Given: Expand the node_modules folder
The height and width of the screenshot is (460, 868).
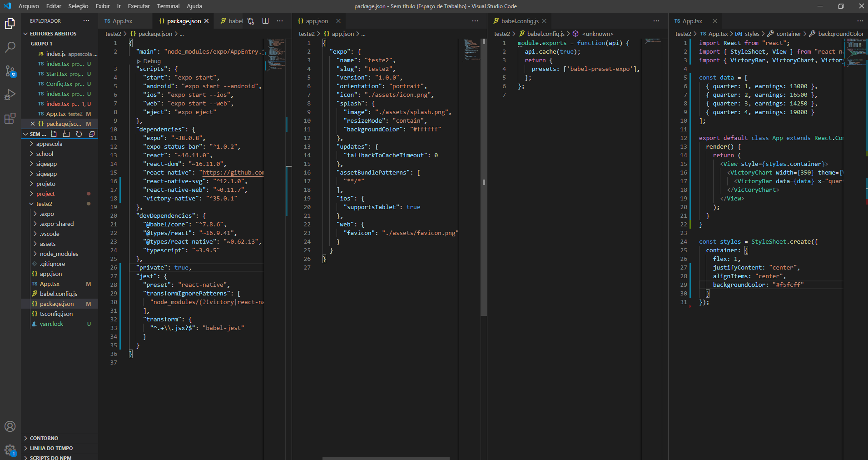Looking at the screenshot, I should coord(59,254).
